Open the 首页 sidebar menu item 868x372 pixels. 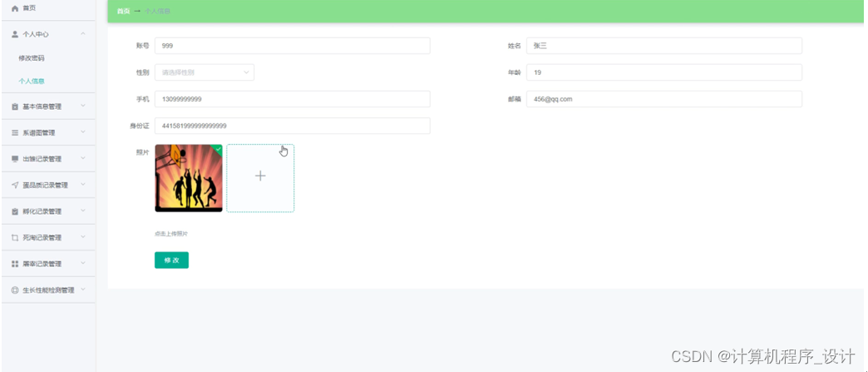tap(48, 9)
